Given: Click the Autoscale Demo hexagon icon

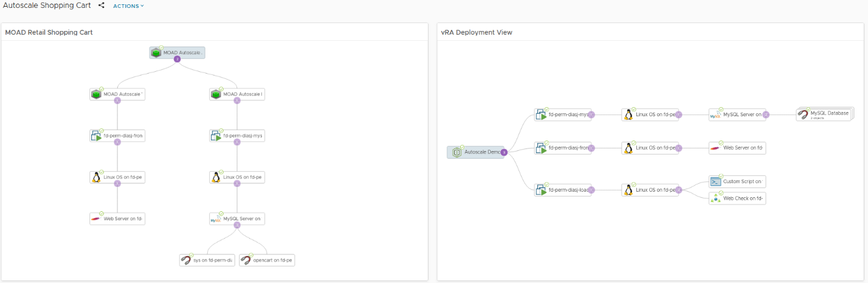Looking at the screenshot, I should tap(457, 152).
